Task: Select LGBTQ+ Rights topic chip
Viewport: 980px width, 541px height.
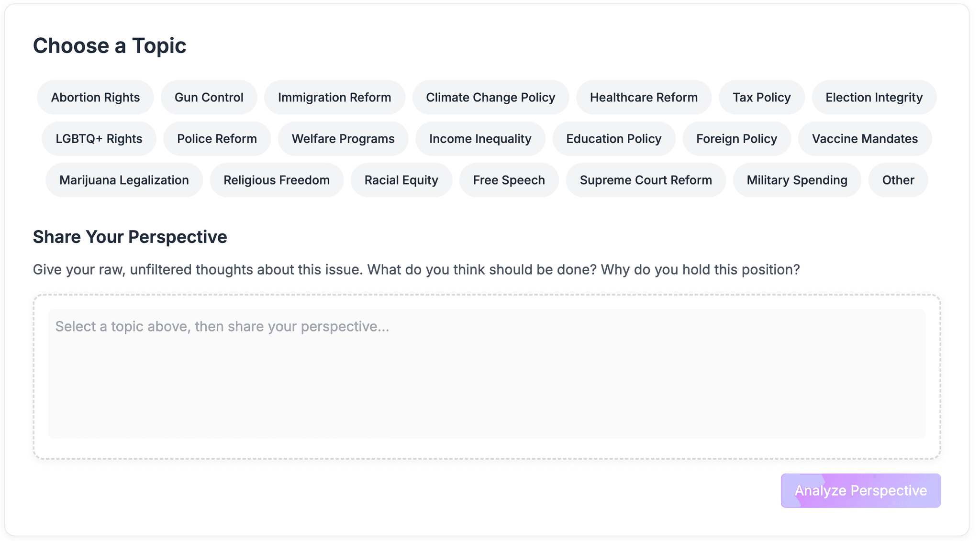Action: [x=99, y=139]
